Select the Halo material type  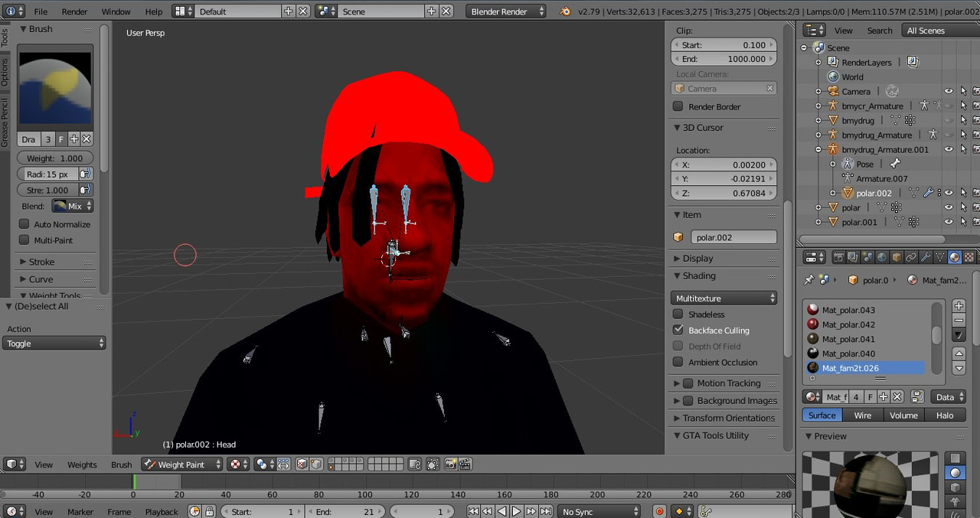[x=945, y=415]
